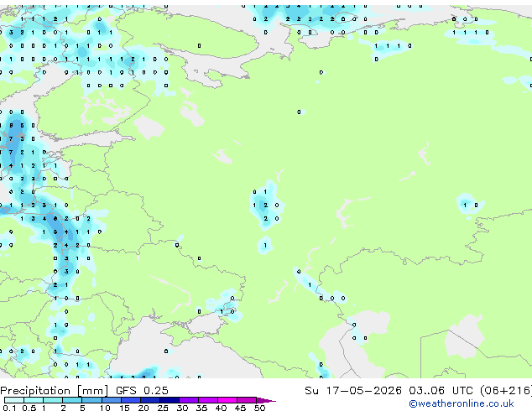
Task: Click the 'GFS 0.25' model label
Action: pos(142,391)
